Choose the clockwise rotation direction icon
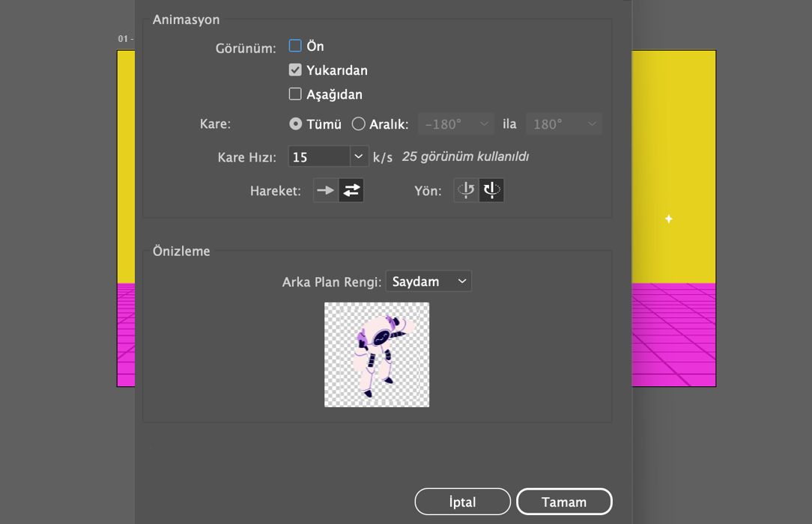 click(x=491, y=191)
